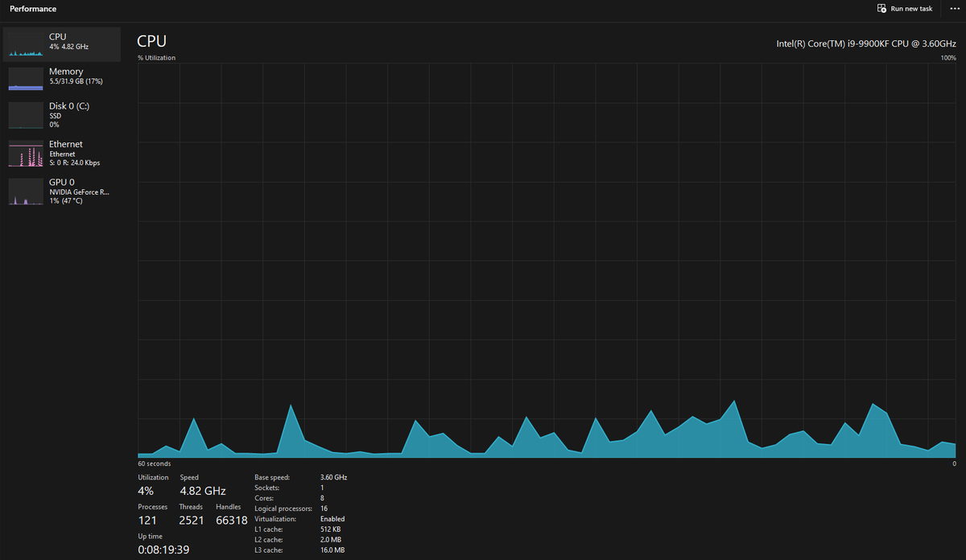Click the 100% graph scale label

tap(948, 58)
